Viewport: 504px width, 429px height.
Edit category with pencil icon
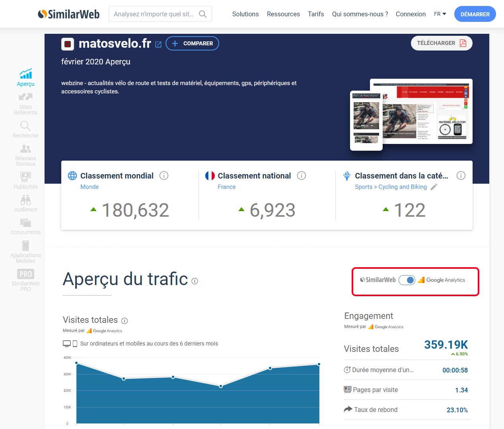click(434, 187)
